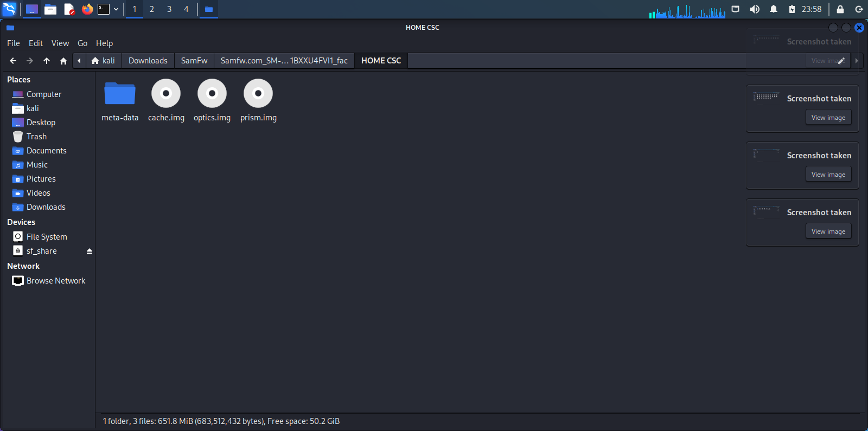Switch to workspace 3
Image resolution: width=868 pixels, height=431 pixels.
coord(169,9)
